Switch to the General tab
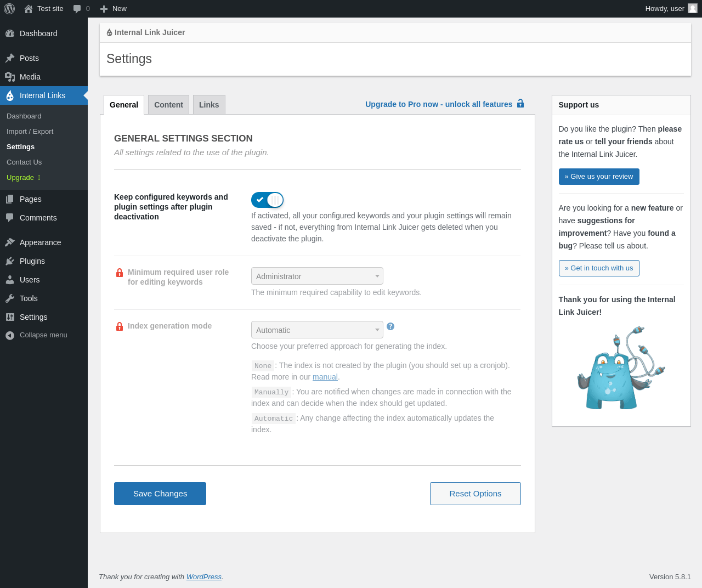Image resolution: width=702 pixels, height=588 pixels. coord(124,105)
